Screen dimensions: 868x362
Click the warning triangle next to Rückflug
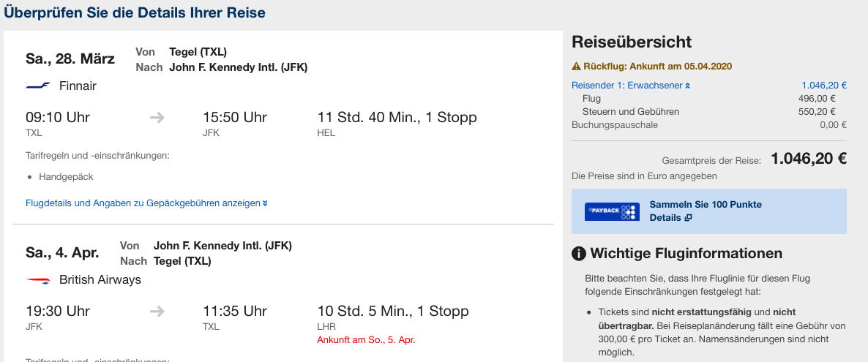576,67
